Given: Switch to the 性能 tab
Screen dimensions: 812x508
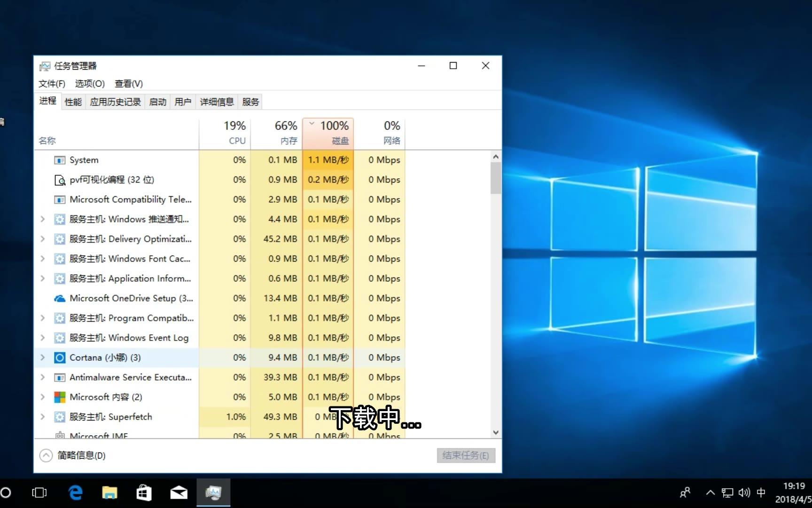Looking at the screenshot, I should pos(73,102).
